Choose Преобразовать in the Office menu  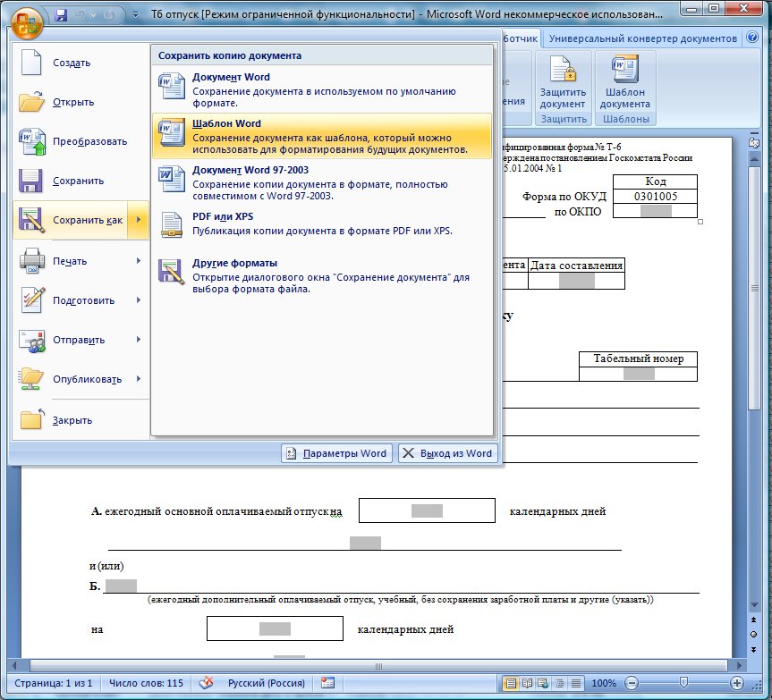coord(81,141)
